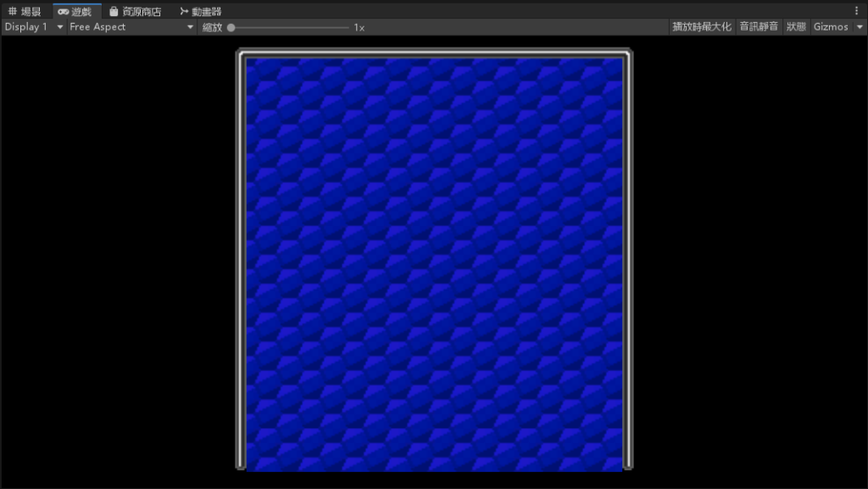This screenshot has height=489, width=868.
Task: Enable 音訊靜音 to mute audio
Action: point(758,27)
